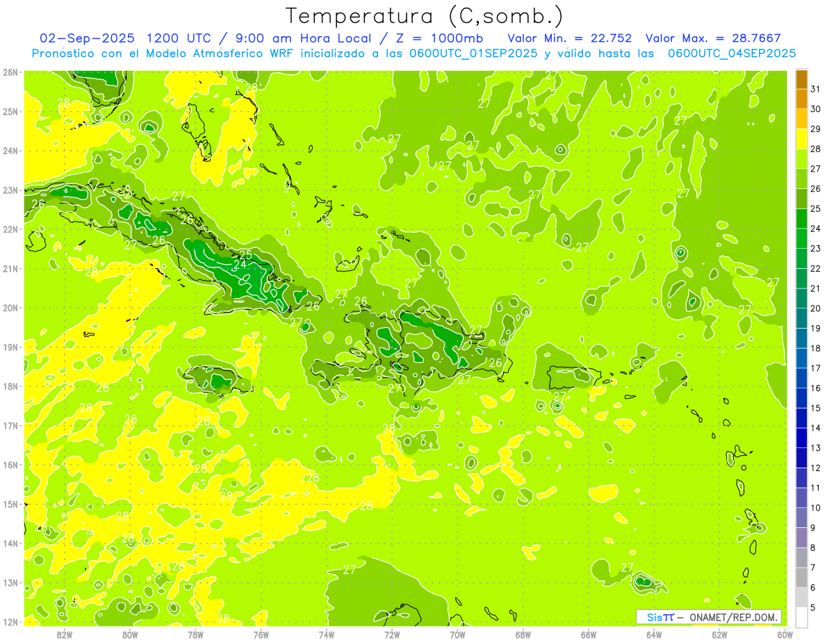Image resolution: width=834 pixels, height=644 pixels.
Task: Click the 16N latitude axis label
Action: point(10,465)
